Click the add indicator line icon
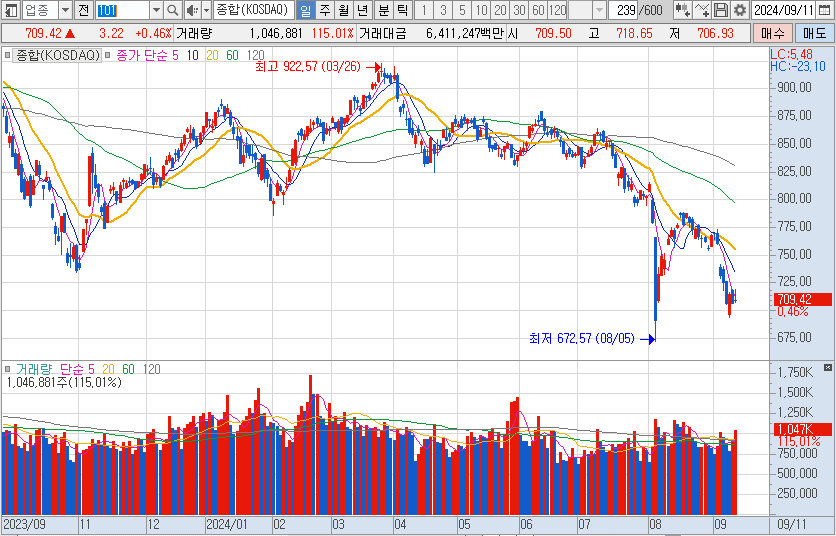 coord(702,10)
